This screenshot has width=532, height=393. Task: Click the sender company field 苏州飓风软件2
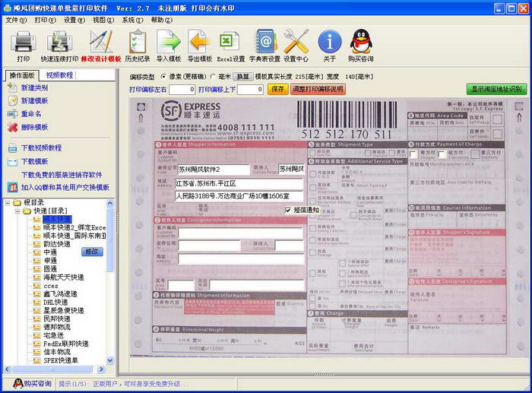(x=214, y=170)
